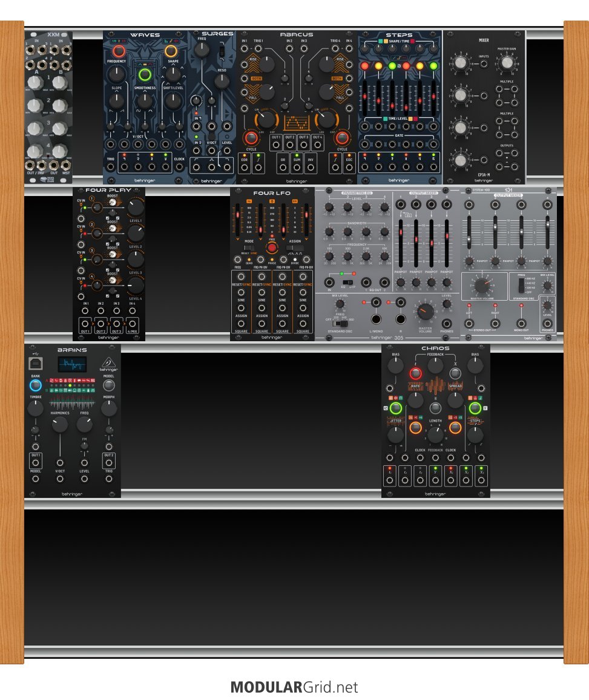
Task: Push the green button above Waves SMOOTHNESS
Action: click(144, 74)
